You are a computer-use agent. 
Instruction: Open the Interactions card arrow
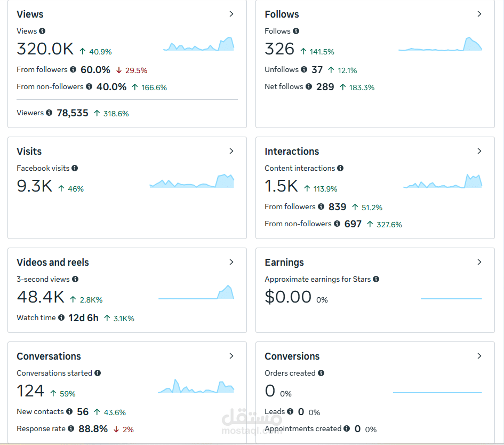[479, 151]
